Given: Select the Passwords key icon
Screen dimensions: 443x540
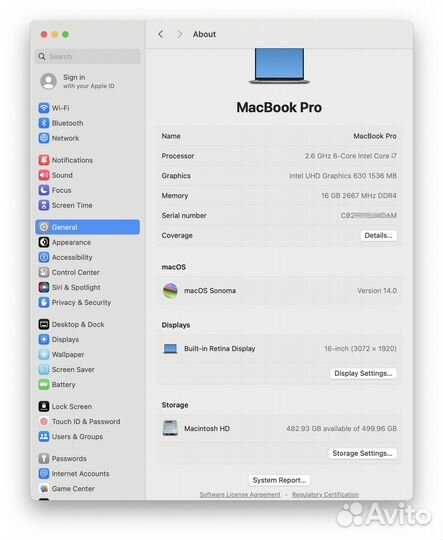Looking at the screenshot, I should 44,458.
